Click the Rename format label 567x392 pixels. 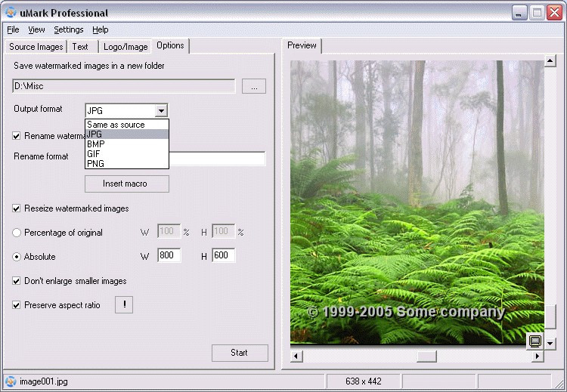coord(41,156)
